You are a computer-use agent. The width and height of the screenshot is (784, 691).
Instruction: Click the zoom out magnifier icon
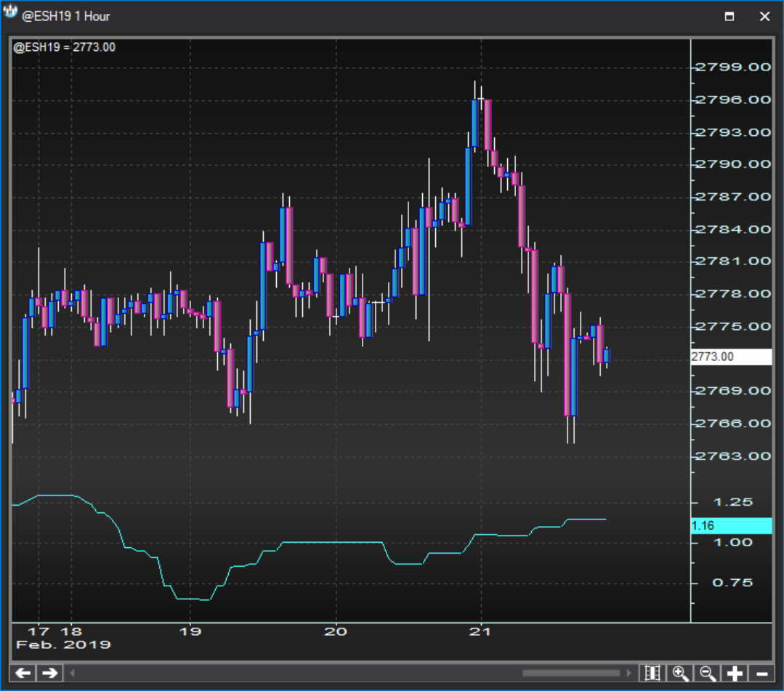[x=707, y=673]
